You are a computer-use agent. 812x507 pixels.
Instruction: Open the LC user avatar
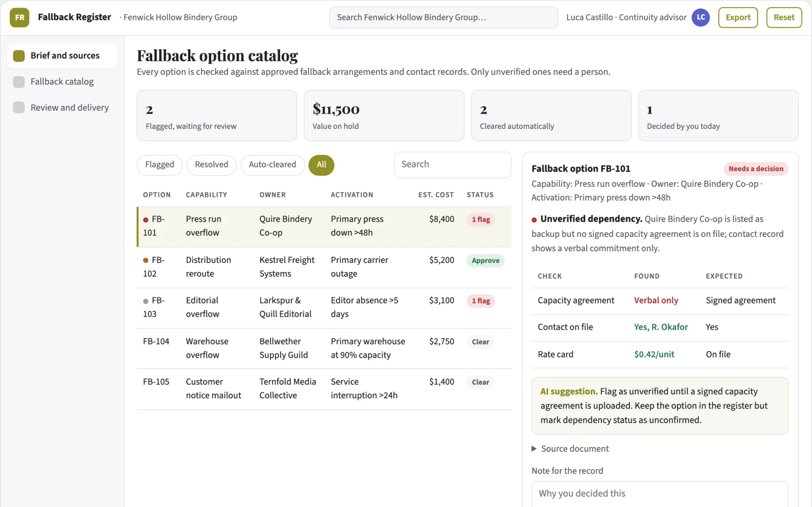tap(700, 17)
